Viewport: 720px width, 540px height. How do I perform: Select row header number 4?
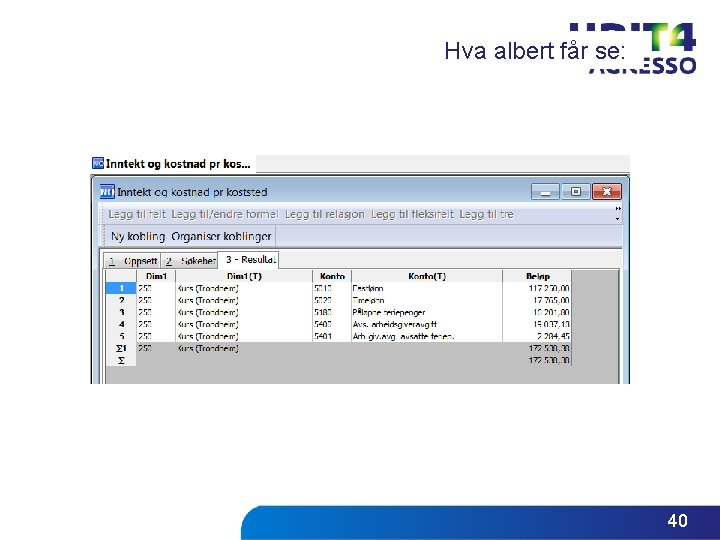121,324
